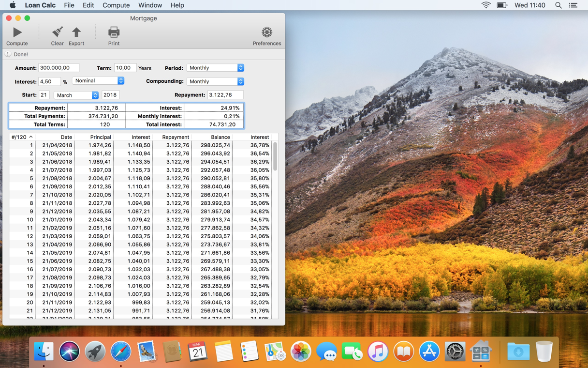Open Contacts book in Dock
Viewport: 588px width, 368px height.
172,351
